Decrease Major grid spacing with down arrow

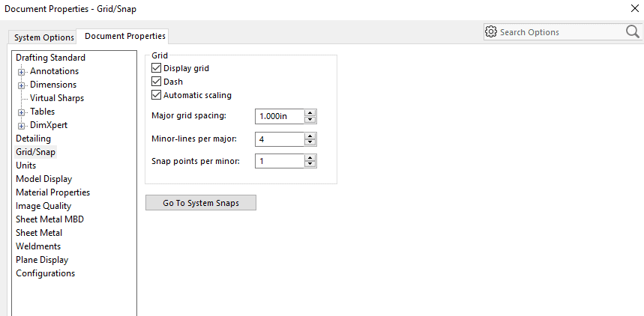pyautogui.click(x=310, y=120)
